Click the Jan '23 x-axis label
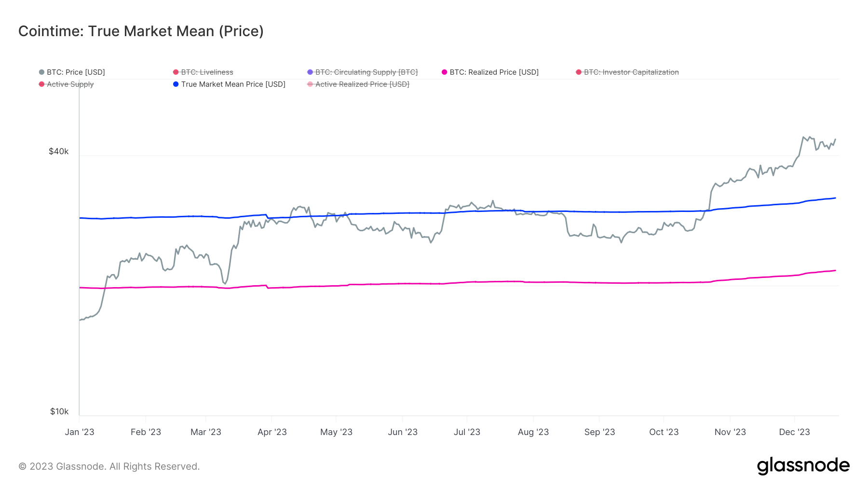868x488 pixels. click(x=80, y=432)
